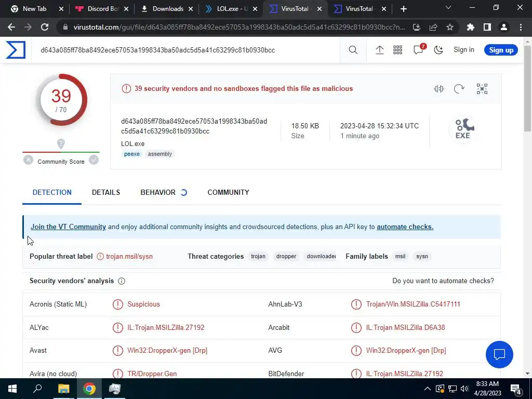Open a new browser tab with plus
Image resolution: width=532 pixels, height=399 pixels.
403,9
